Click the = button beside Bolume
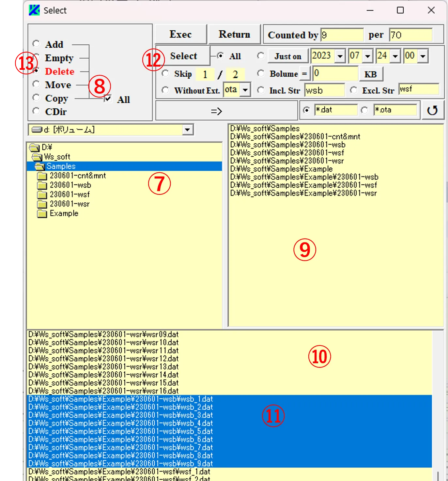This screenshot has width=448, height=481. pos(304,73)
